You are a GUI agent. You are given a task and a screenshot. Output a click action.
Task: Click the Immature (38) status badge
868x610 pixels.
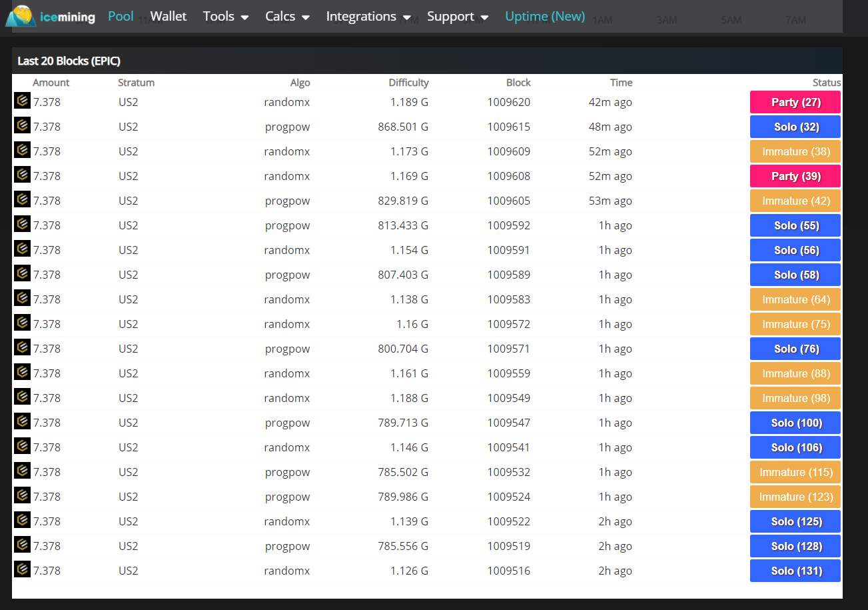pyautogui.click(x=795, y=151)
